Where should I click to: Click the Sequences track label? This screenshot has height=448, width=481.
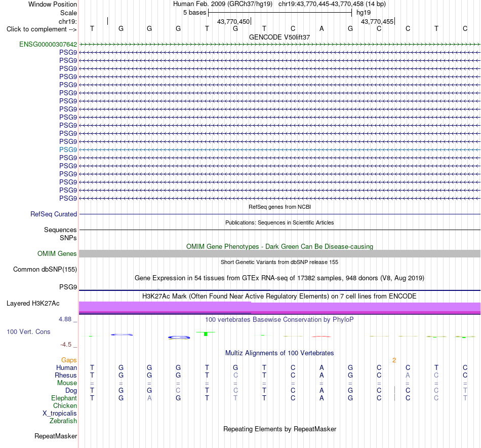pos(60,230)
